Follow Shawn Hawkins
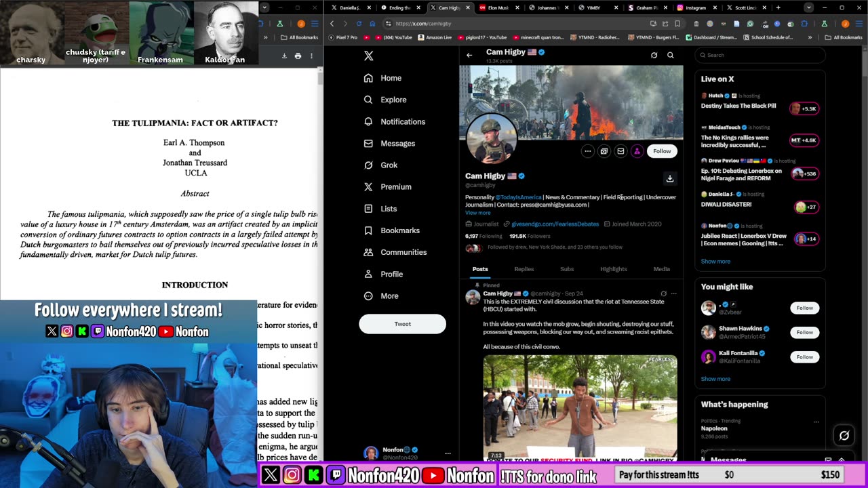 pos(804,332)
